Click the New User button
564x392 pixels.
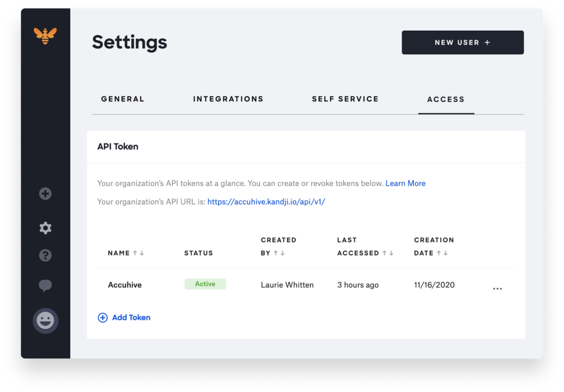(462, 43)
